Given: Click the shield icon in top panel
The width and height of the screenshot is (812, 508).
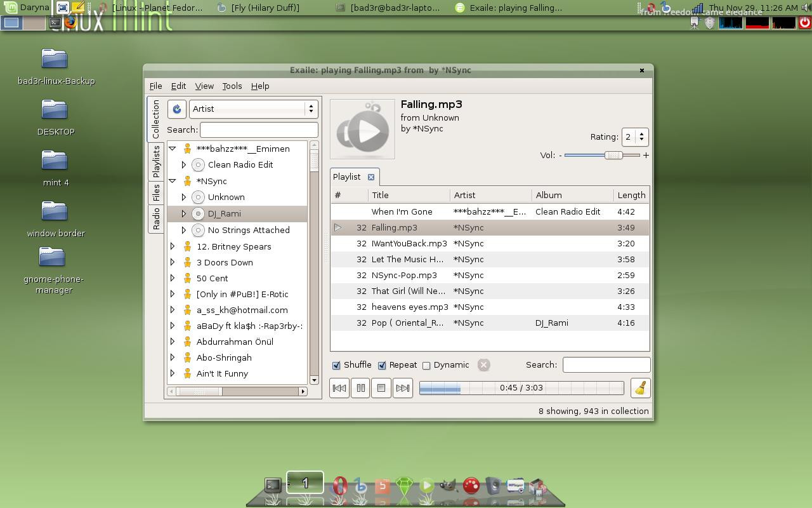Looking at the screenshot, I should pyautogui.click(x=709, y=23).
